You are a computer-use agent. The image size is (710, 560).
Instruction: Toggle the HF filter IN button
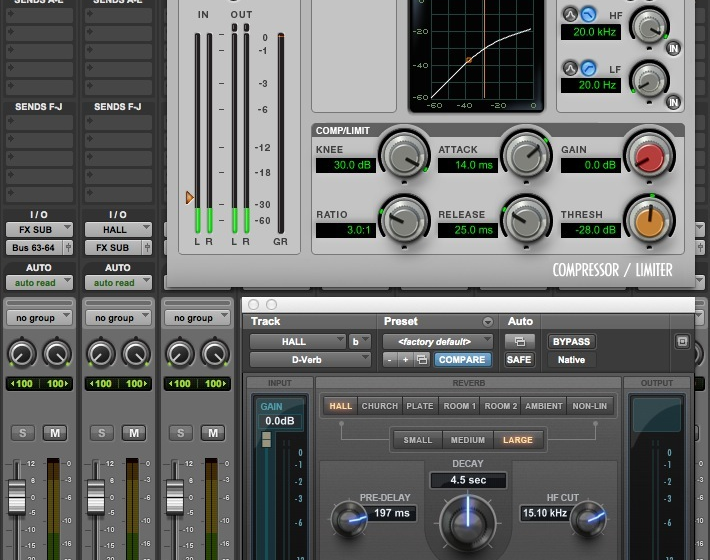[x=673, y=48]
